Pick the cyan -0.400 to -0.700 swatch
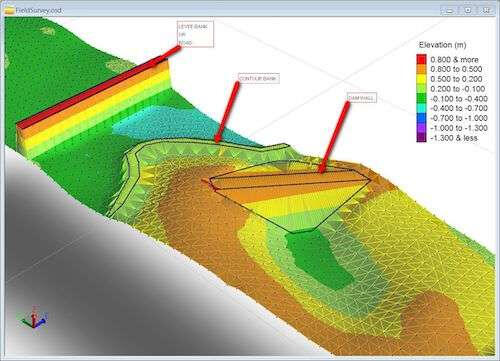This screenshot has height=361, width=500. pyautogui.click(x=421, y=108)
